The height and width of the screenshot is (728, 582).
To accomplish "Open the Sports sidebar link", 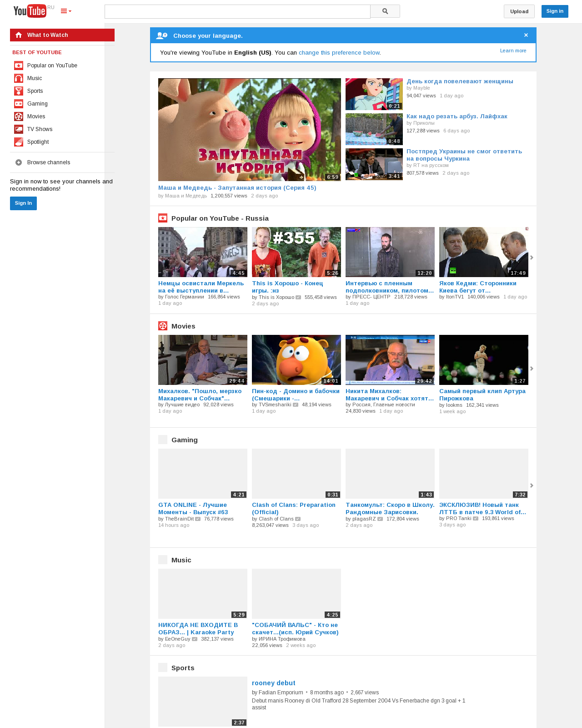I will pyautogui.click(x=35, y=91).
